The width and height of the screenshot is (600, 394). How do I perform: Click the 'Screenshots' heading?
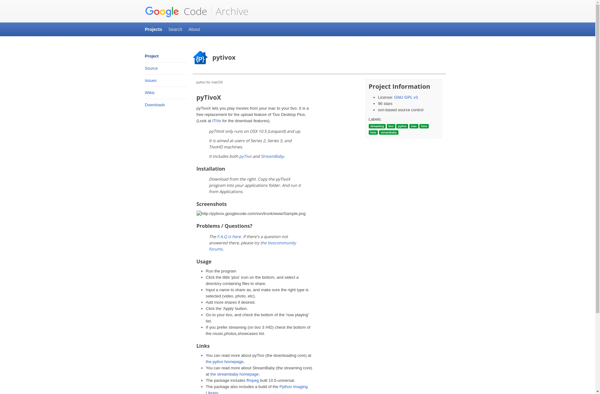(212, 204)
